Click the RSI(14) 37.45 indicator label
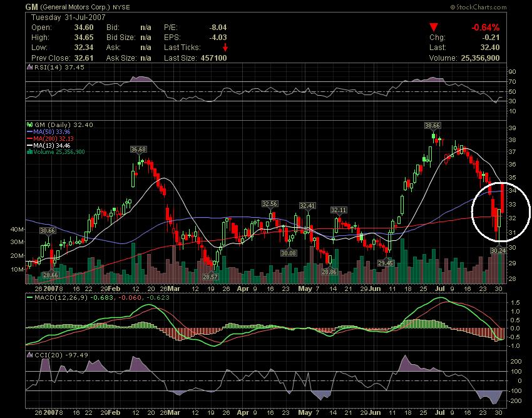 (x=59, y=67)
